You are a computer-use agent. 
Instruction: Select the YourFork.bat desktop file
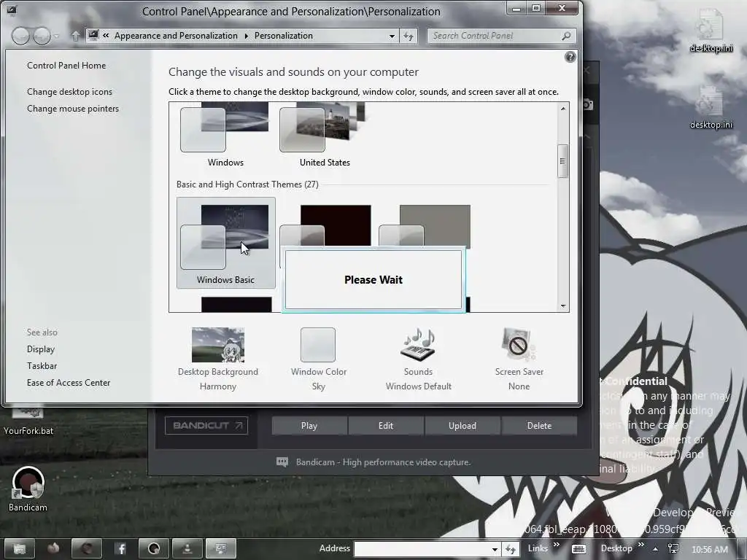(x=28, y=421)
